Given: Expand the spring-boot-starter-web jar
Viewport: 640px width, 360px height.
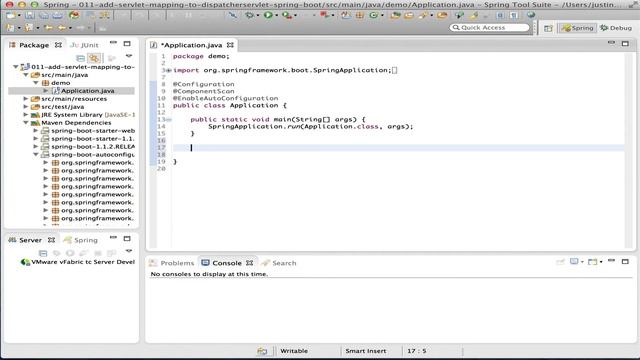Looking at the screenshot, I should pyautogui.click(x=36, y=131).
